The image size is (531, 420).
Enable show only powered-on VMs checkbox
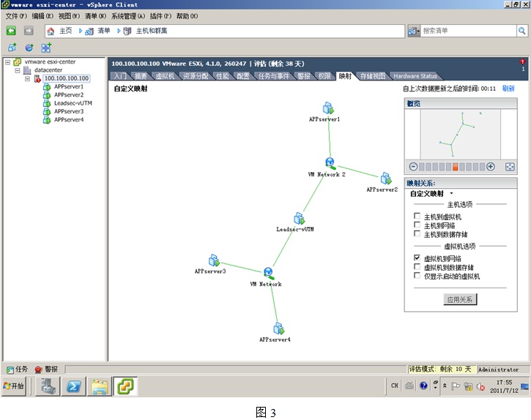417,275
